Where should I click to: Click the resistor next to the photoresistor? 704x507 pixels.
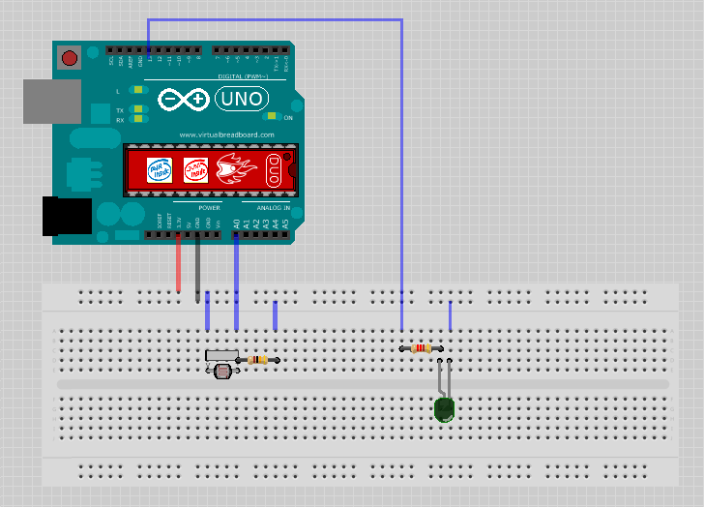coord(258,360)
